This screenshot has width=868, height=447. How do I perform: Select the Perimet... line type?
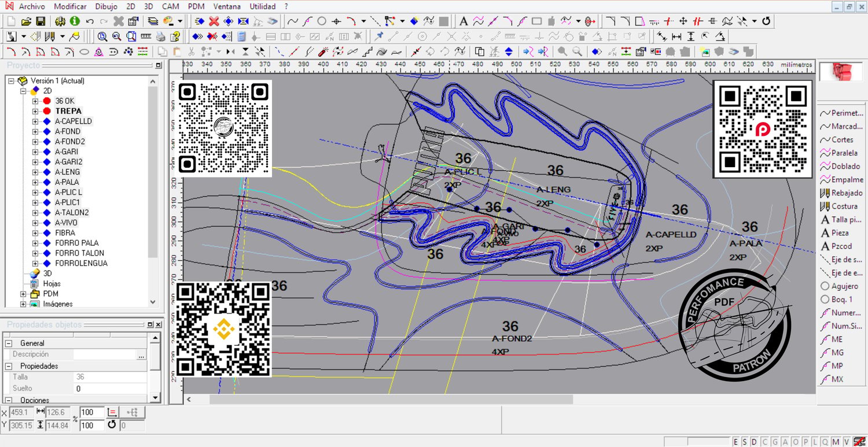(841, 113)
